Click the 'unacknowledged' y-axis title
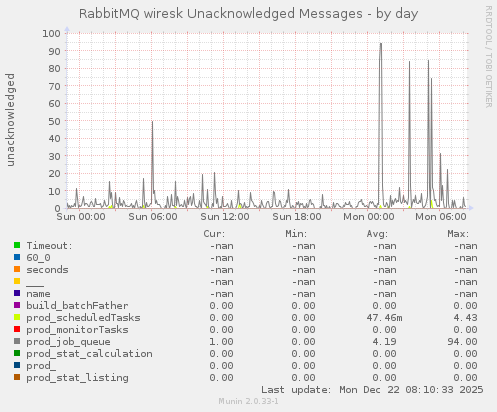This screenshot has width=497, height=412. (x=10, y=120)
